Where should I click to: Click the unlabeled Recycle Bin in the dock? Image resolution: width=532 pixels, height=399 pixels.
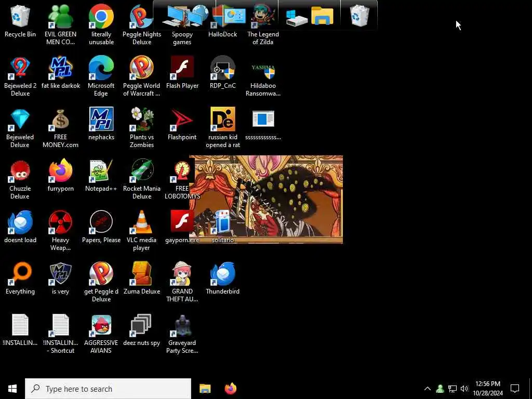click(x=360, y=16)
